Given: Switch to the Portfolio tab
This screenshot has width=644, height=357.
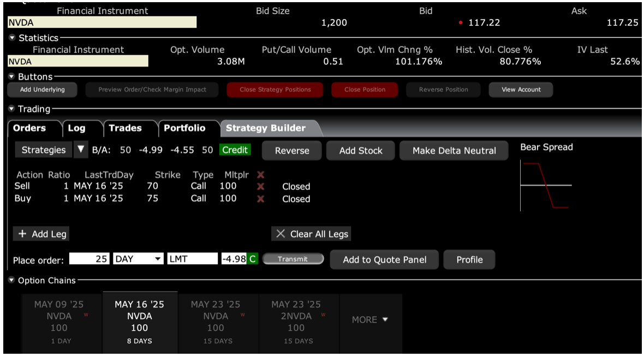Looking at the screenshot, I should pyautogui.click(x=184, y=128).
